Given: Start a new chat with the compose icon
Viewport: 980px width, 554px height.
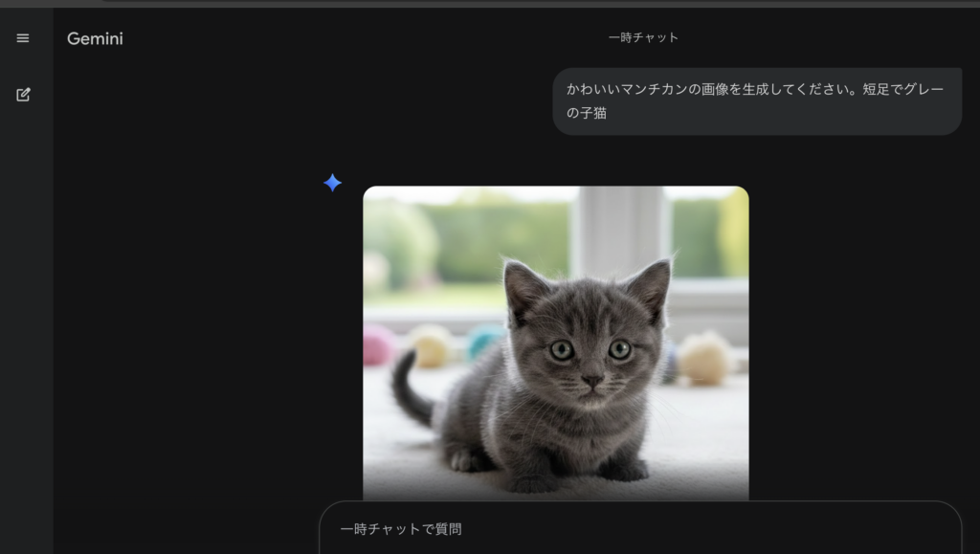Looking at the screenshot, I should [23, 95].
